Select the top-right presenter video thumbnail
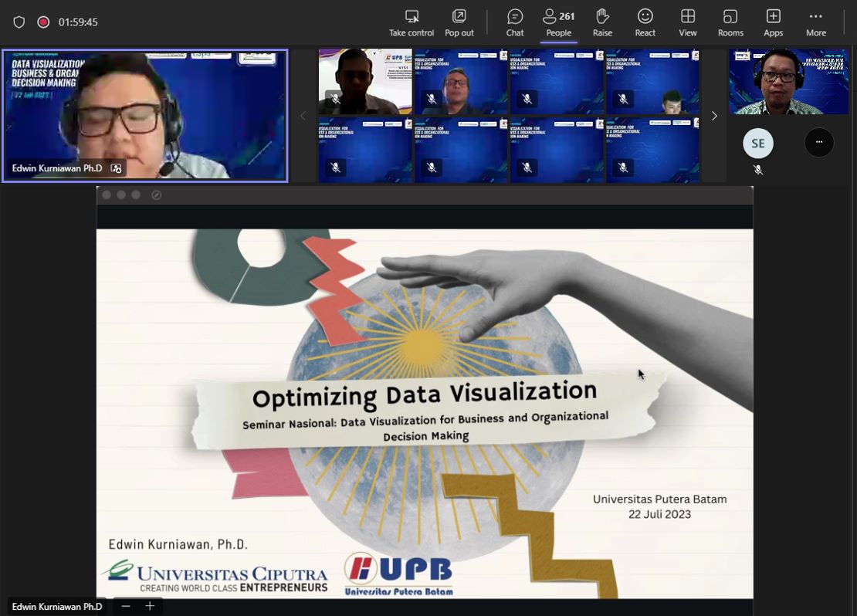This screenshot has height=616, width=857. click(788, 82)
